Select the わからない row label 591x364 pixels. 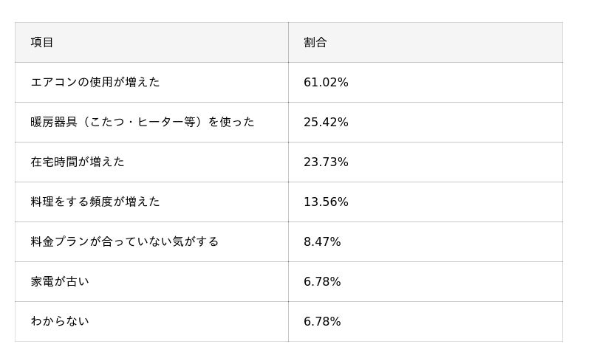(60, 321)
